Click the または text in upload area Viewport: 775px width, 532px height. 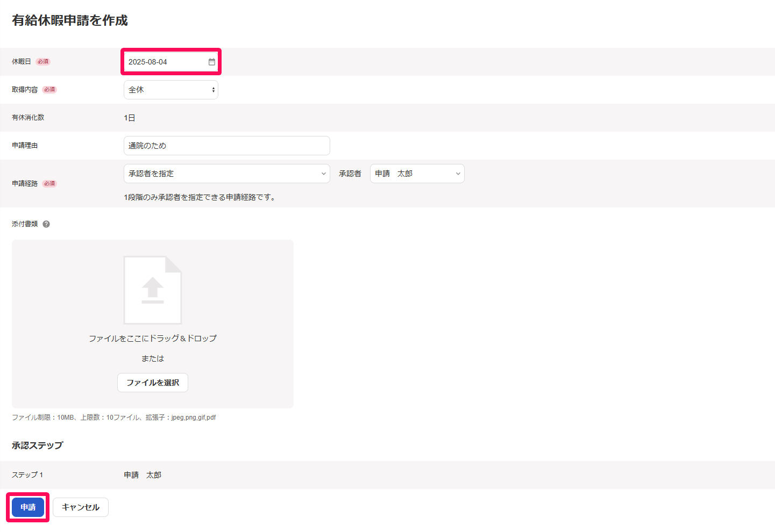point(153,358)
